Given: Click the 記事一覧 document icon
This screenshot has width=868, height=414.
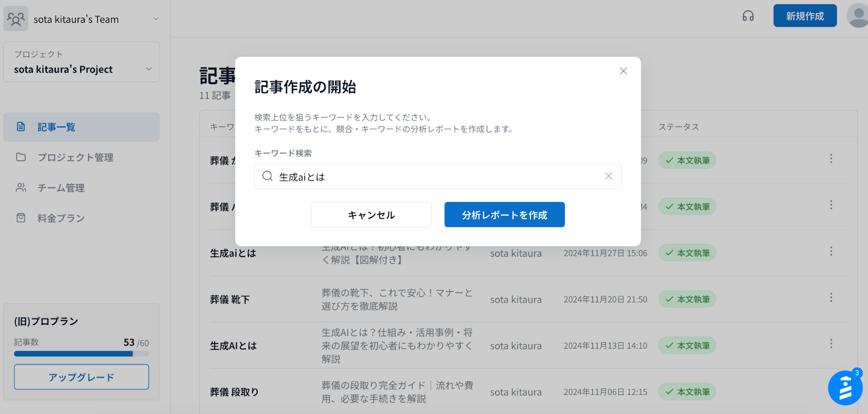Looking at the screenshot, I should coord(21,127).
